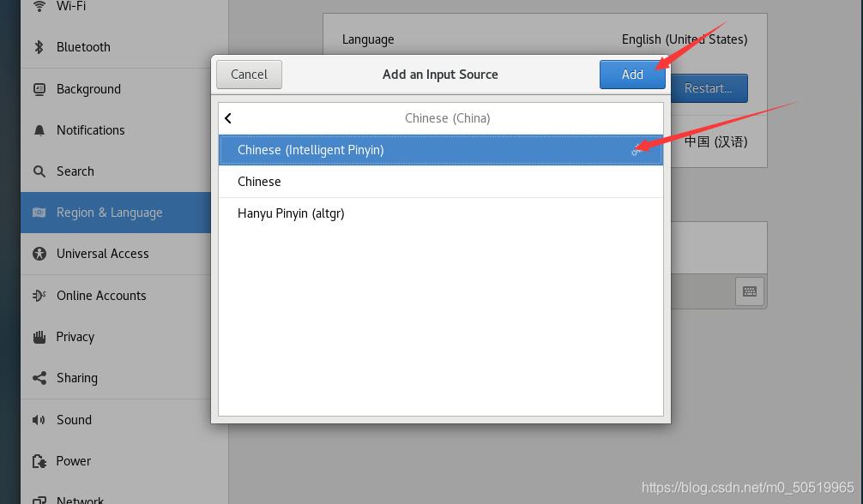Open Online Accounts panel
Image resolution: width=863 pixels, height=504 pixels.
tap(124, 296)
